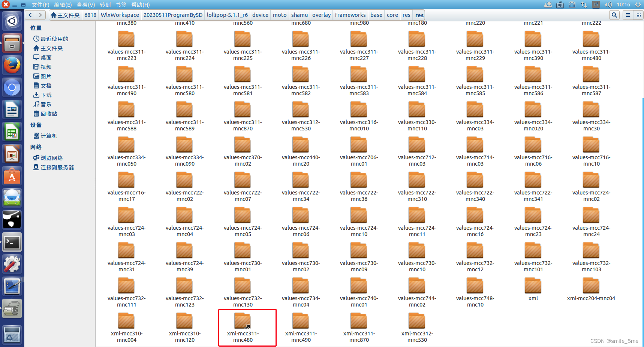
Task: Select folder xml-mcc312-mnc530
Action: tap(417, 328)
